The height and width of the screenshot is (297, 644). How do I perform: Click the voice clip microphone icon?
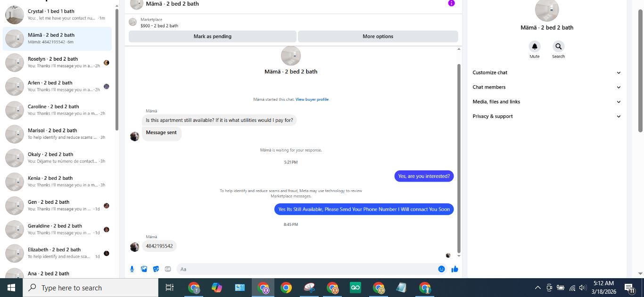pyautogui.click(x=132, y=269)
